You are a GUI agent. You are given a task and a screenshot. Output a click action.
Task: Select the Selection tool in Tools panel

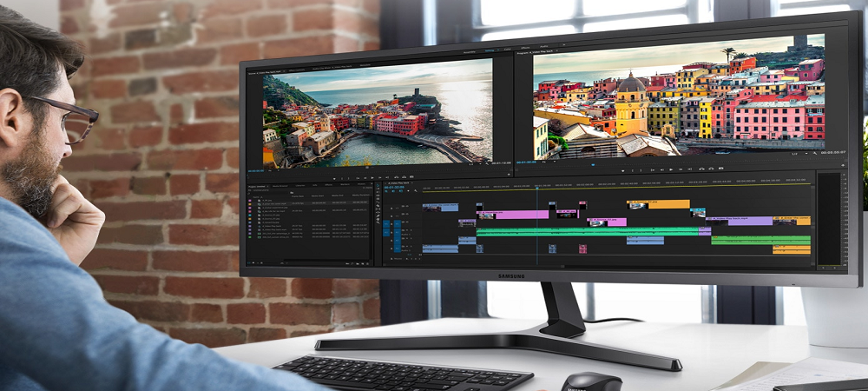(x=378, y=186)
